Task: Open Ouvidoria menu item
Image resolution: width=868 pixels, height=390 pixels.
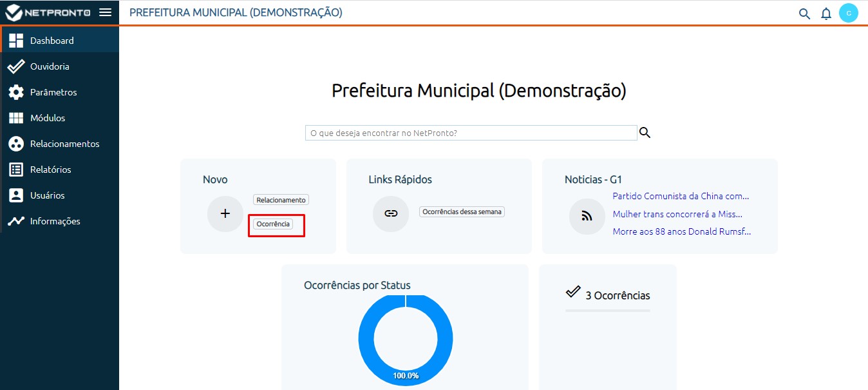Action: coord(60,66)
